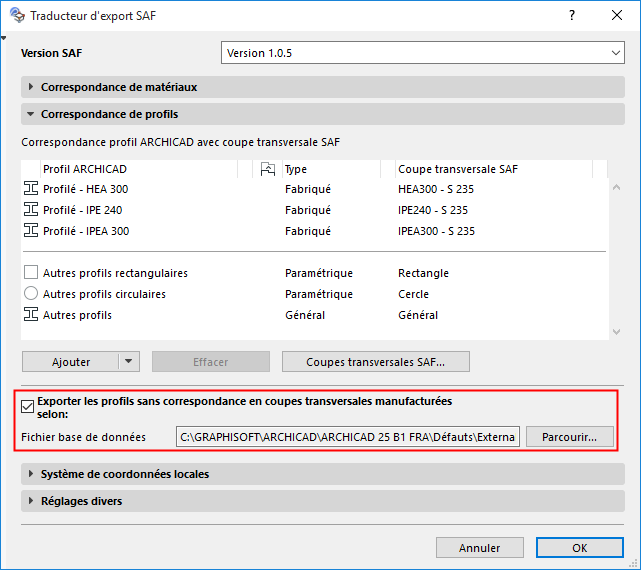Click the IPE 240 profile icon
The height and width of the screenshot is (570, 641).
pyautogui.click(x=31, y=209)
